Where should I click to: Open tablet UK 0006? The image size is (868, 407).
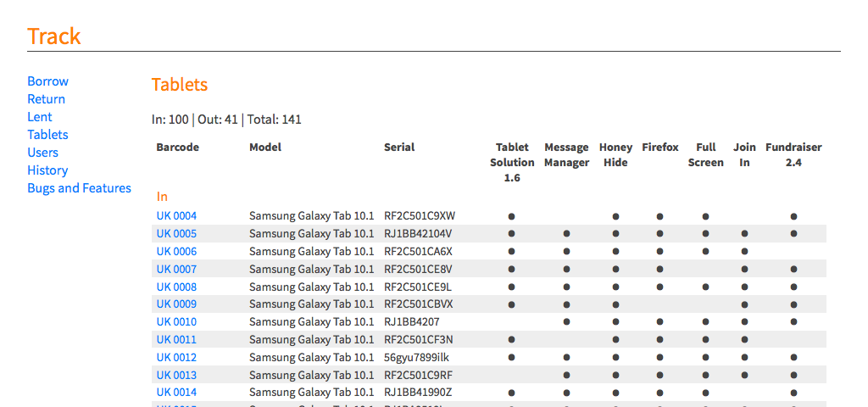click(176, 251)
